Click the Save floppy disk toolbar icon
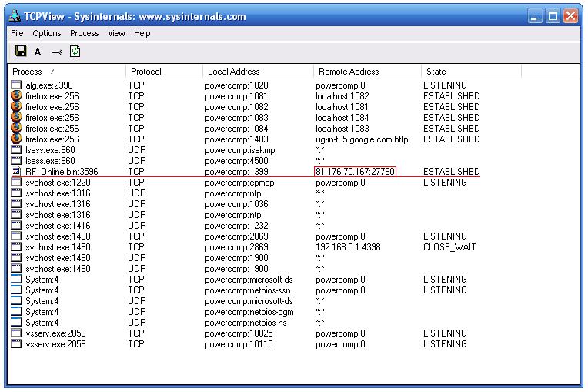 (x=21, y=51)
